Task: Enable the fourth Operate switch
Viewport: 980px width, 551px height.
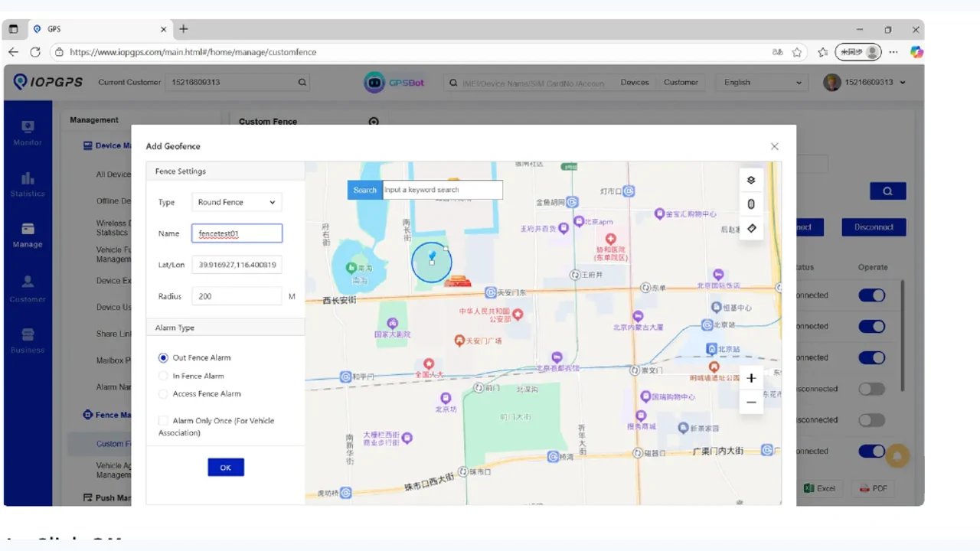Action: tap(872, 389)
